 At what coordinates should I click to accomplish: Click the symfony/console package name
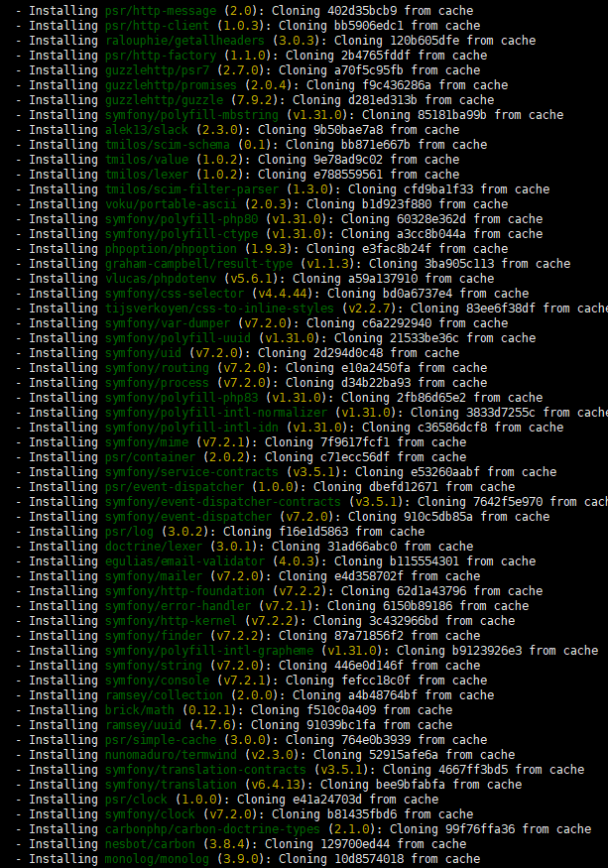coord(158,682)
